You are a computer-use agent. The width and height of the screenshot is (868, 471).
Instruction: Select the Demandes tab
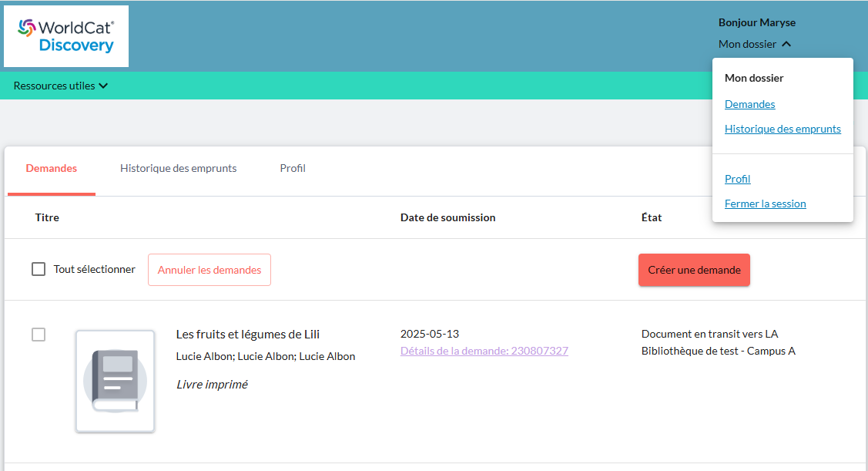click(x=52, y=168)
